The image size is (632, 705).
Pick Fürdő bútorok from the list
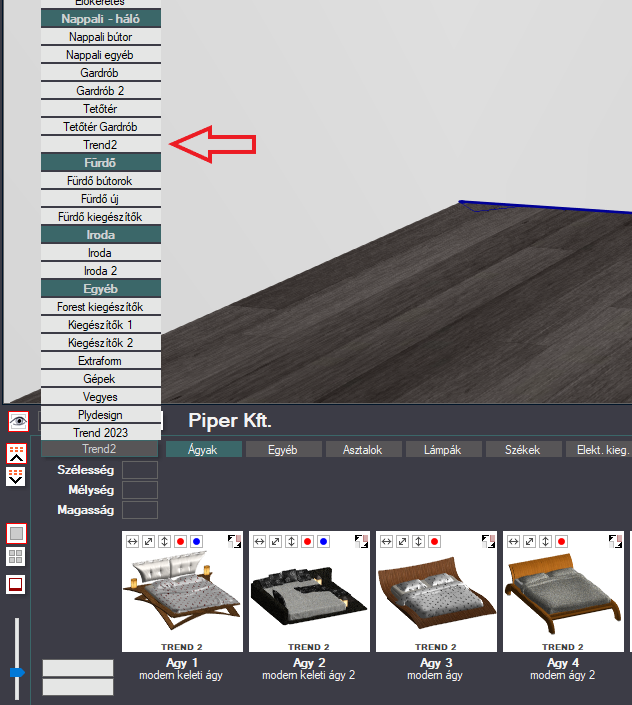(x=101, y=181)
